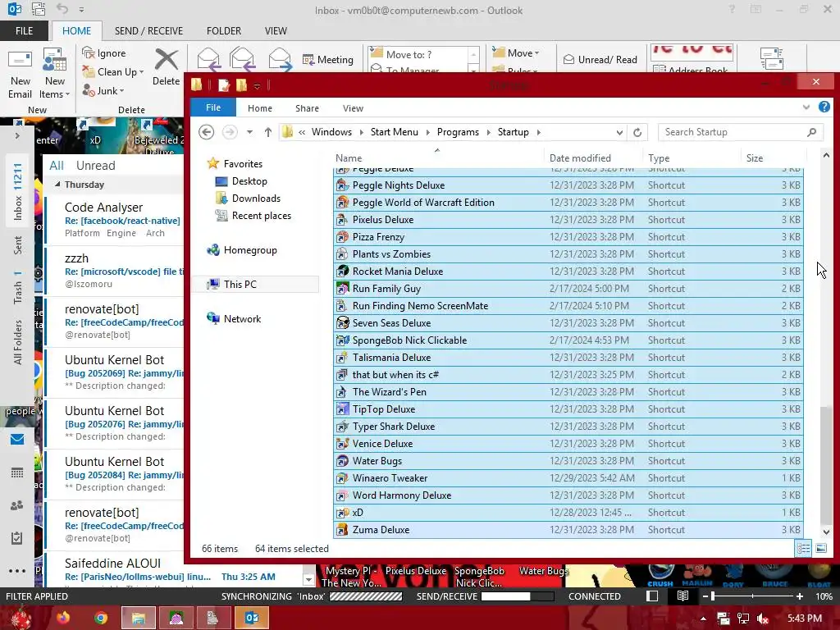Select the Plants vs Zombies shortcut

[x=568, y=254]
